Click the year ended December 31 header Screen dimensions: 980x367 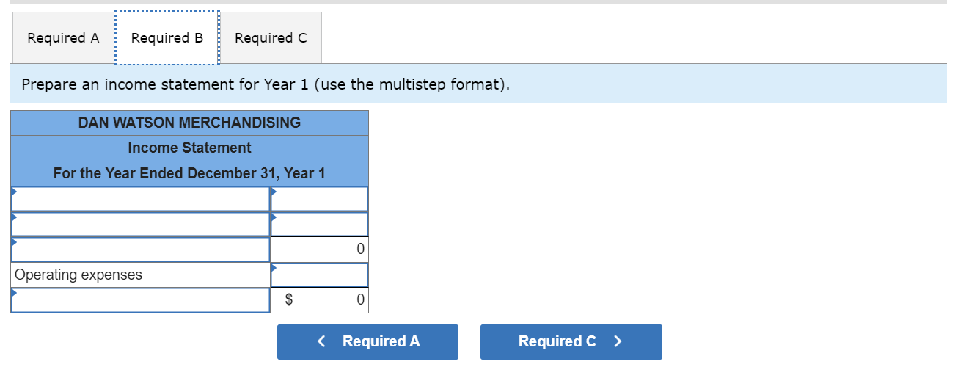pos(189,173)
